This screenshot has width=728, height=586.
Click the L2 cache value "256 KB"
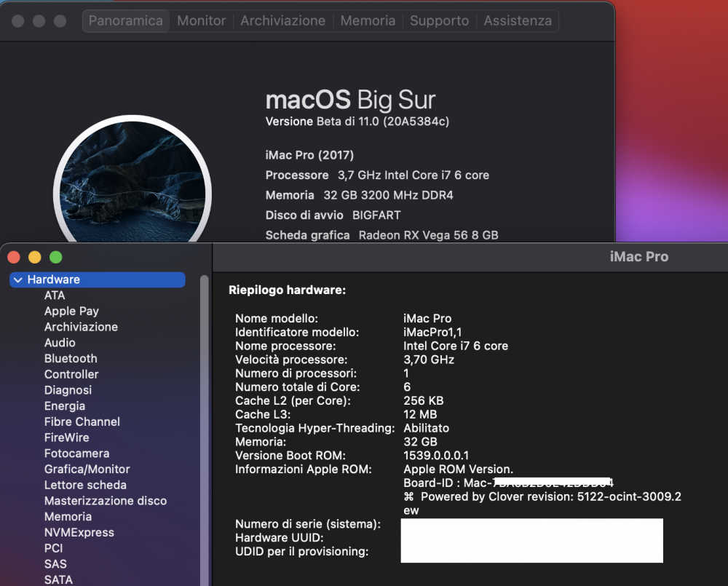424,400
